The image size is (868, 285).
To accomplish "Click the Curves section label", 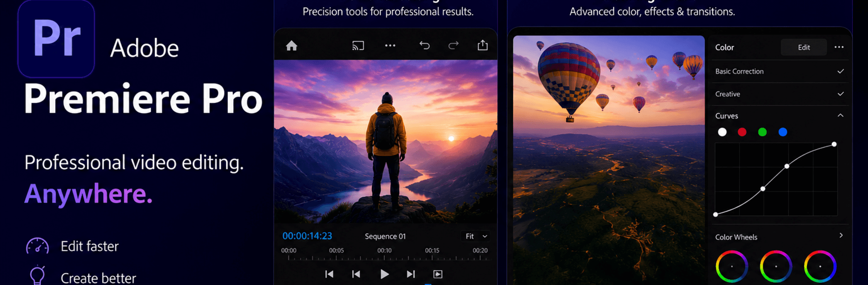I will click(726, 116).
